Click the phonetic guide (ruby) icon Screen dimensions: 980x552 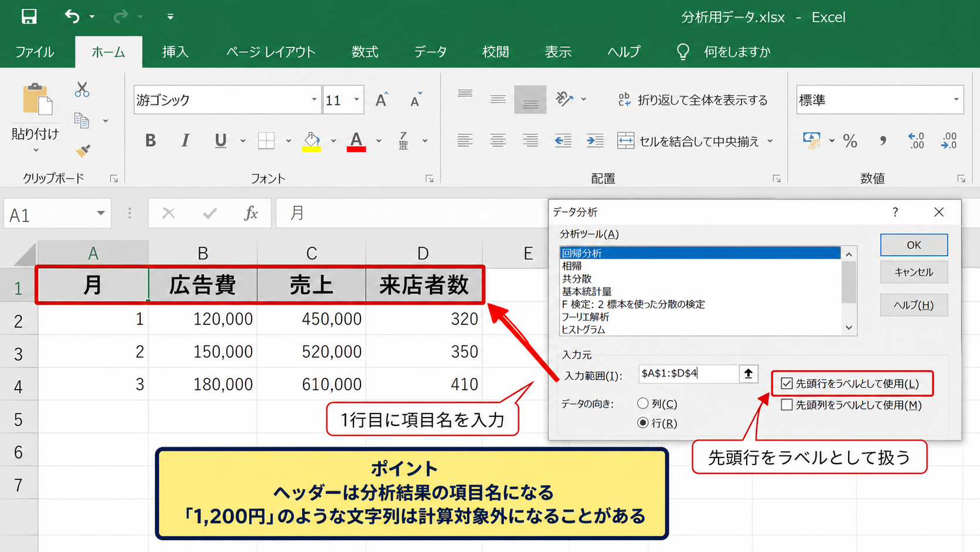pyautogui.click(x=403, y=141)
